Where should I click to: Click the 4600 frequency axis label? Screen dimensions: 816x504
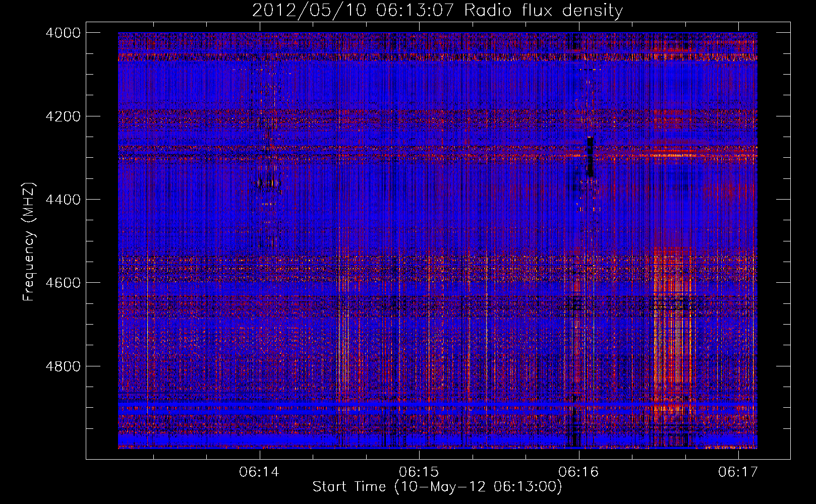pos(63,283)
